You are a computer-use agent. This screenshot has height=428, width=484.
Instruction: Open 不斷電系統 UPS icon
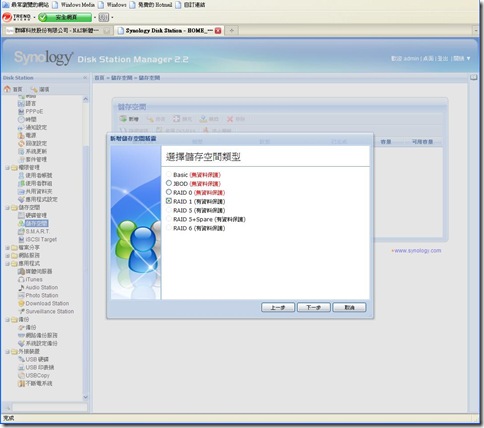click(x=21, y=383)
